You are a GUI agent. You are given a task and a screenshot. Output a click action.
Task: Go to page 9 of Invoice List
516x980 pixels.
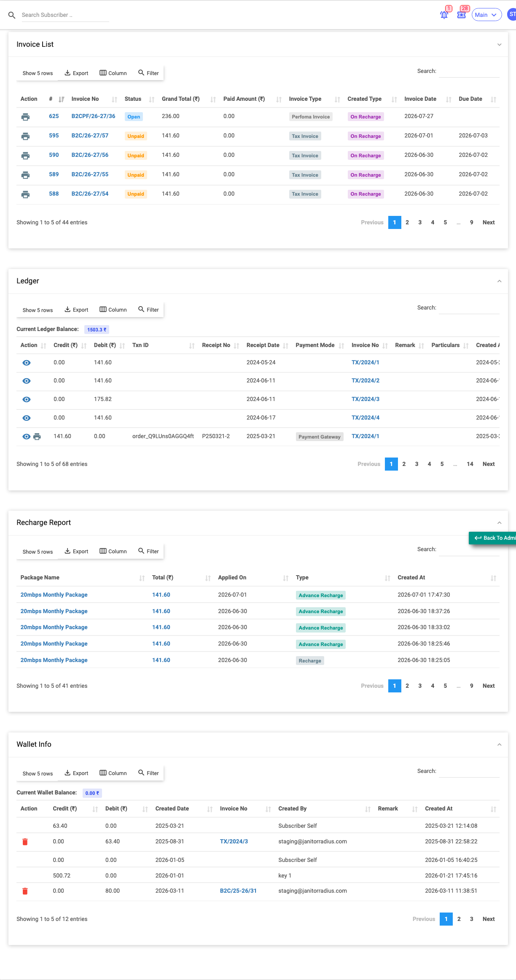click(471, 222)
